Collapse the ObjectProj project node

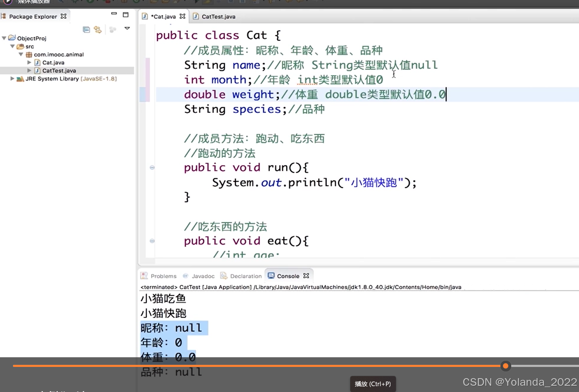[4, 38]
